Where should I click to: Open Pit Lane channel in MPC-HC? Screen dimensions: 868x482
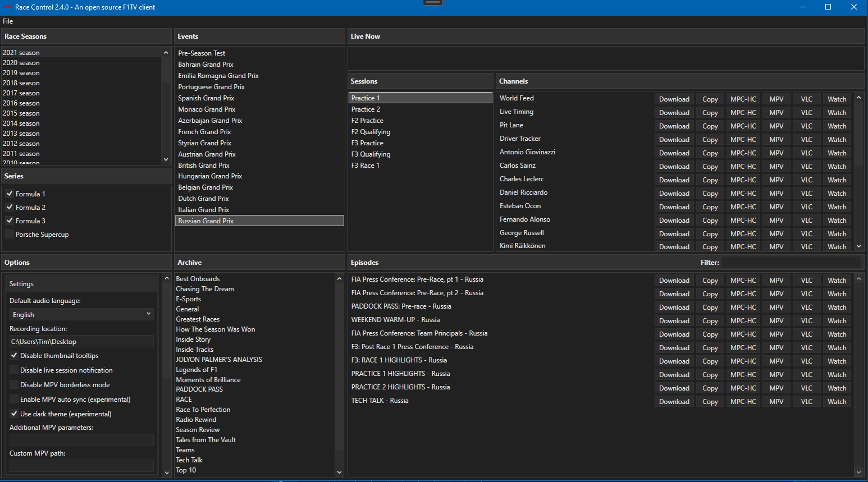pyautogui.click(x=743, y=126)
